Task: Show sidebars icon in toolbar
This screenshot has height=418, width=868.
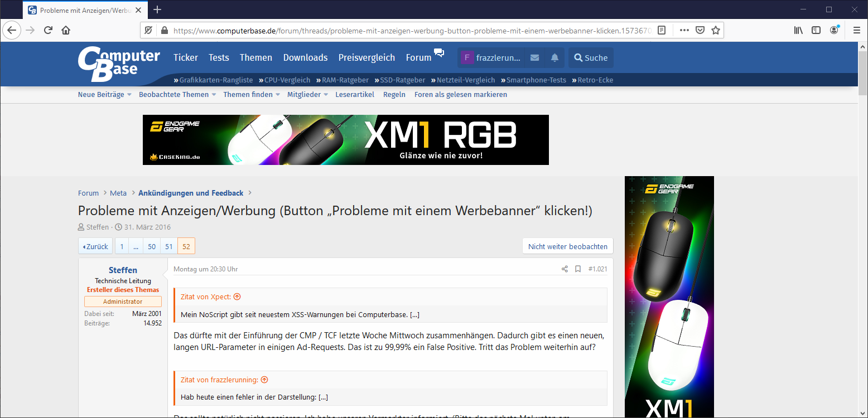Action: point(816,30)
